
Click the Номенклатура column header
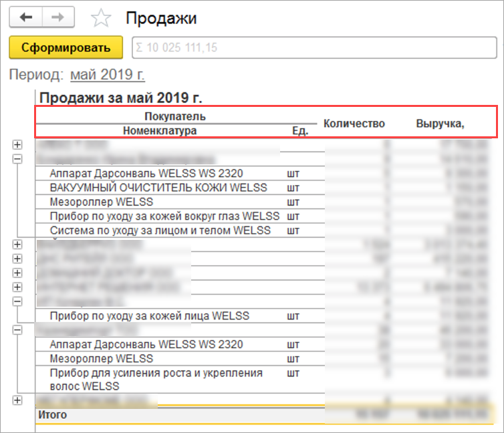coord(160,131)
